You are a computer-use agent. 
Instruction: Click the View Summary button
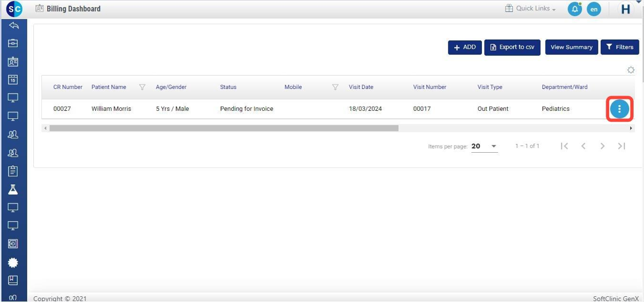tap(571, 47)
